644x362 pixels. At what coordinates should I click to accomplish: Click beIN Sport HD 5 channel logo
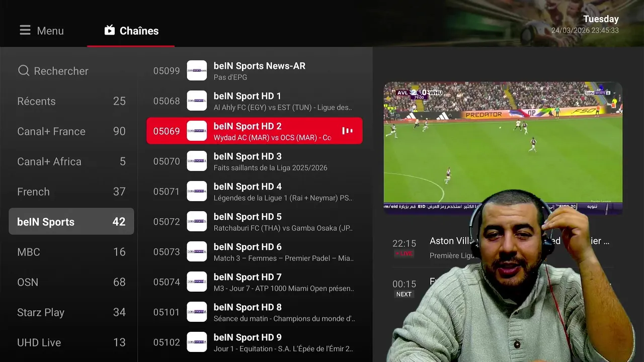click(197, 221)
